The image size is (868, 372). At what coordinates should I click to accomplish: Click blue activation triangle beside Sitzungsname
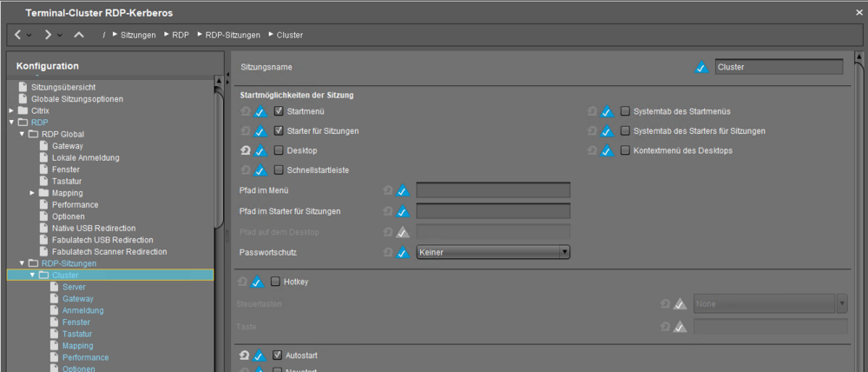pyautogui.click(x=701, y=68)
